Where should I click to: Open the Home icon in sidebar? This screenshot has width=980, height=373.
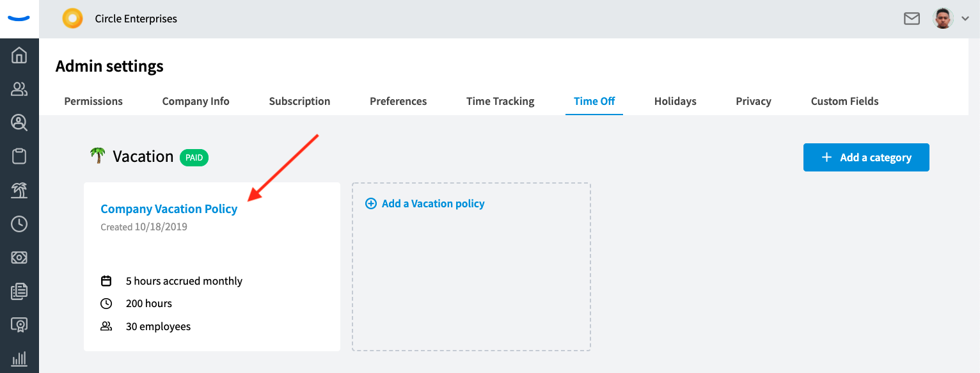coord(19,55)
